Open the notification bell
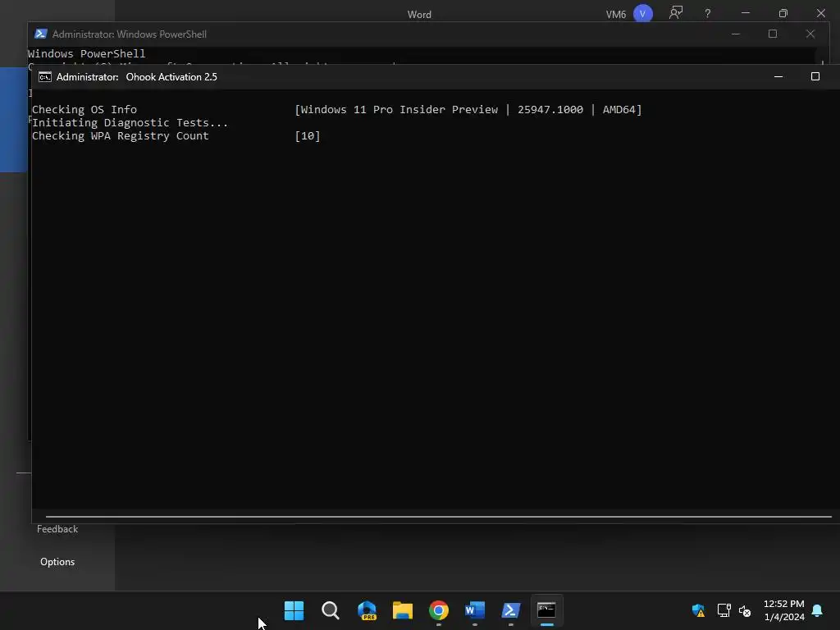This screenshot has height=630, width=840. 817,610
